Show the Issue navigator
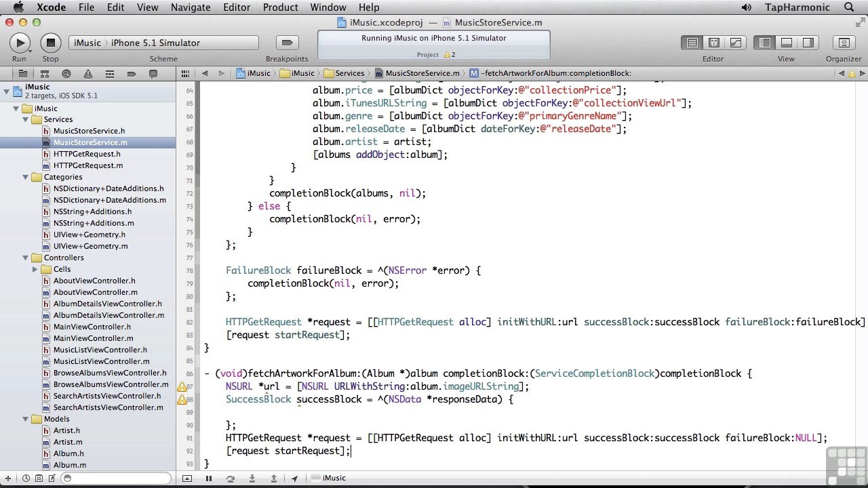The width and height of the screenshot is (868, 488). (x=87, y=73)
